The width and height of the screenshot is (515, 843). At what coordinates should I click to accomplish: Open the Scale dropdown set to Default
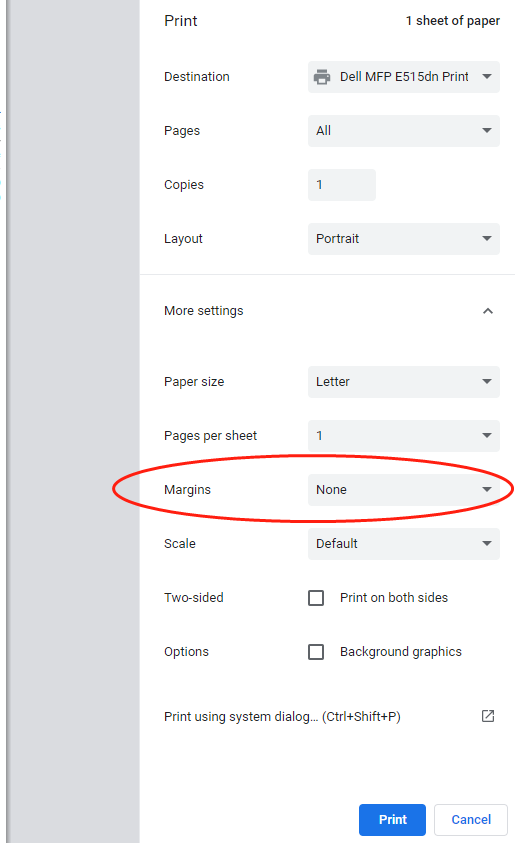404,544
